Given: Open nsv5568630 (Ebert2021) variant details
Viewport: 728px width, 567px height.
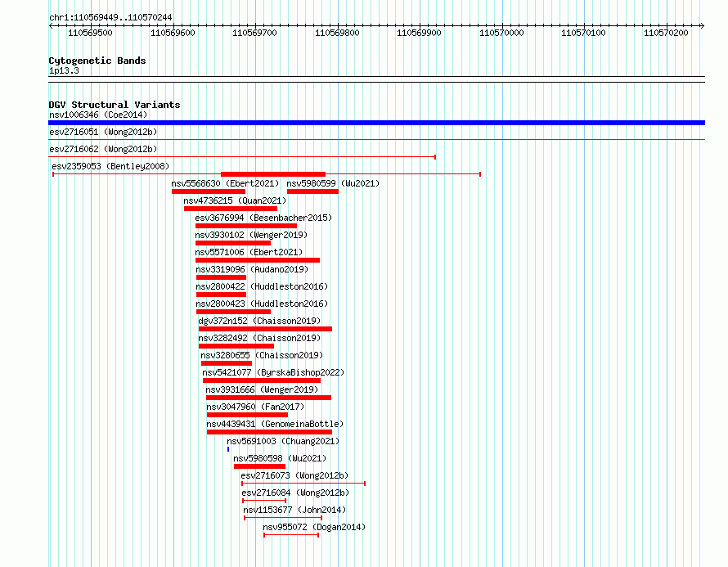Looking at the screenshot, I should [x=225, y=183].
